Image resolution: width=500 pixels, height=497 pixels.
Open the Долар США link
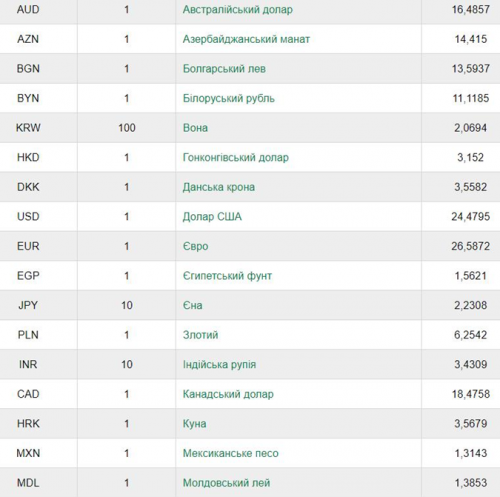[212, 217]
